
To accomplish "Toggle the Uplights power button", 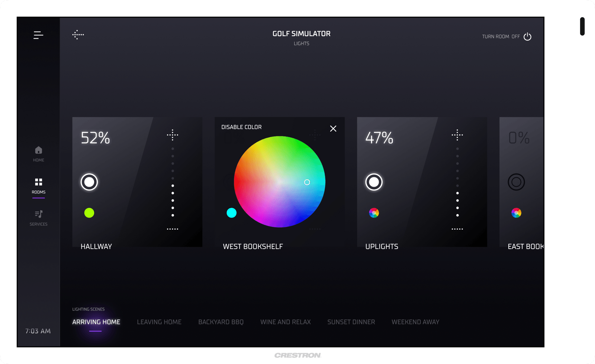I will 374,182.
